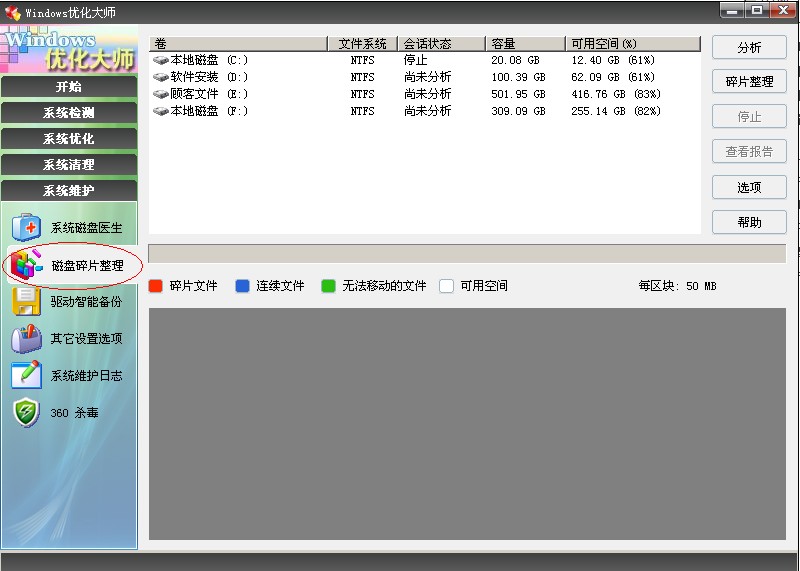Open 选项 settings button
Viewport: 800px width, 571px height.
(x=749, y=187)
